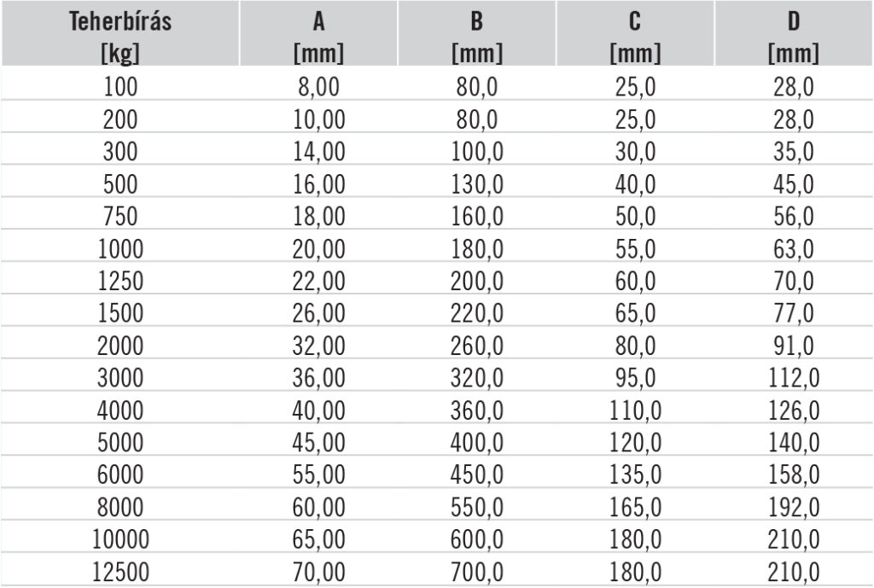The image size is (874, 588).
Task: Select the 1250 kg row label
Action: point(120,281)
